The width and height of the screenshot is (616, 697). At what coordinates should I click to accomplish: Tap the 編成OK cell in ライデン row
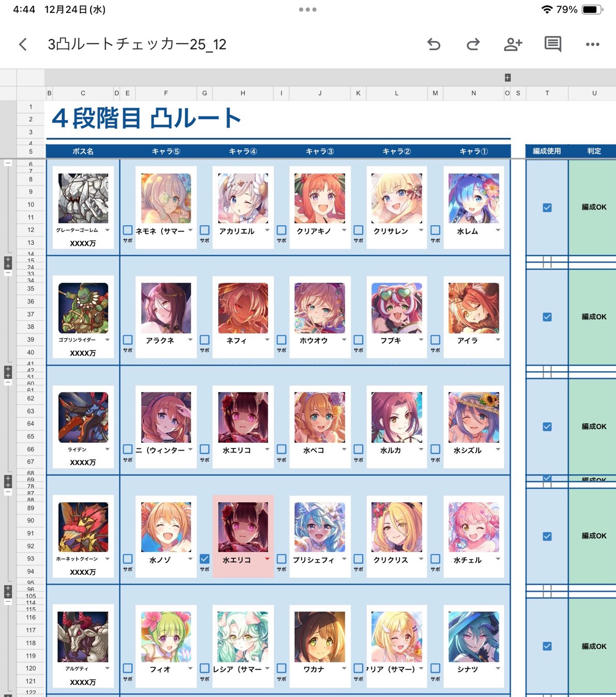pos(594,427)
